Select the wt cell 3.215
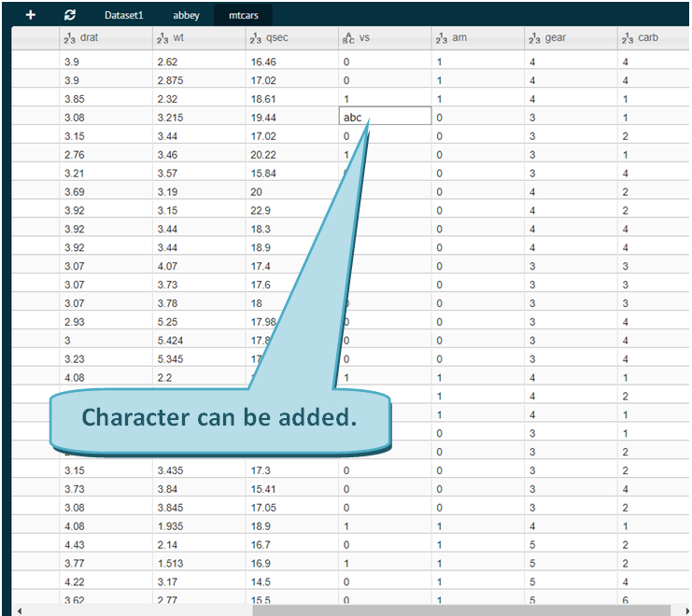Screen dimensions: 692x616 tap(199, 118)
